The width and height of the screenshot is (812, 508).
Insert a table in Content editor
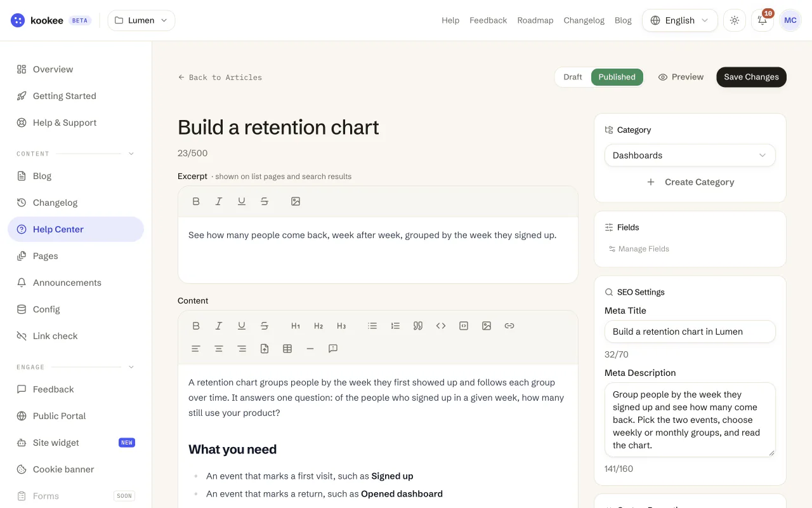click(287, 349)
